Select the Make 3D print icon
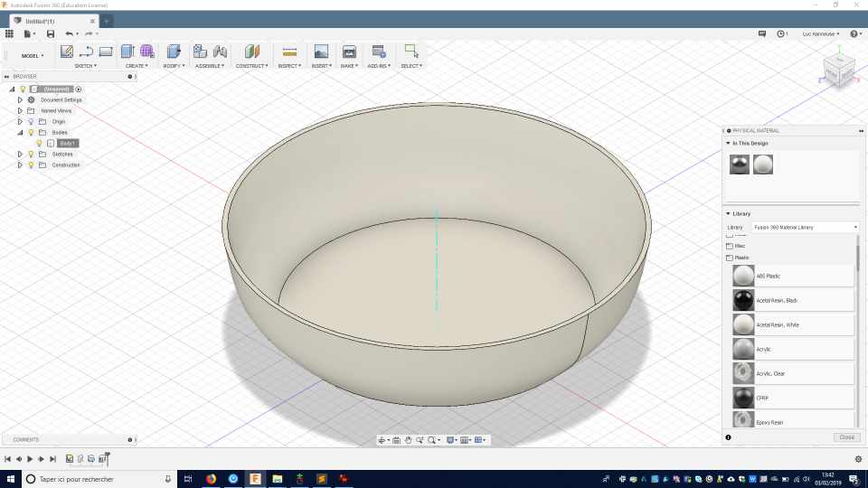The height and width of the screenshot is (488, 868). (349, 52)
